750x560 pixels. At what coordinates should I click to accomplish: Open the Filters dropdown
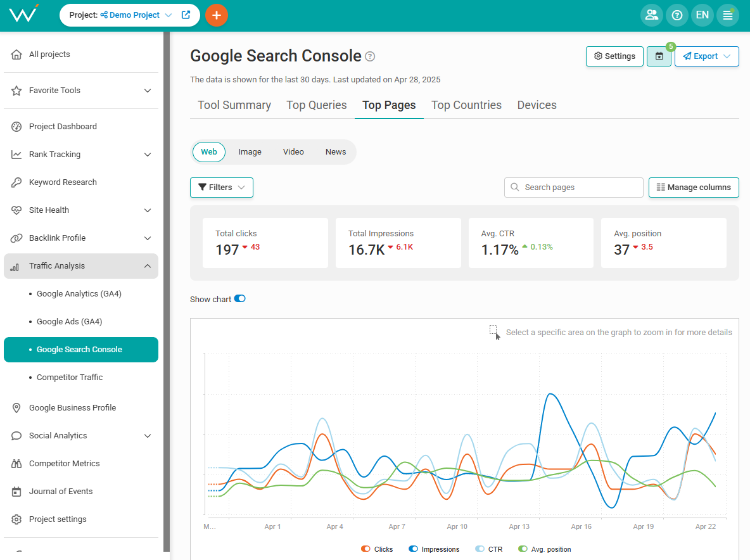tap(222, 188)
